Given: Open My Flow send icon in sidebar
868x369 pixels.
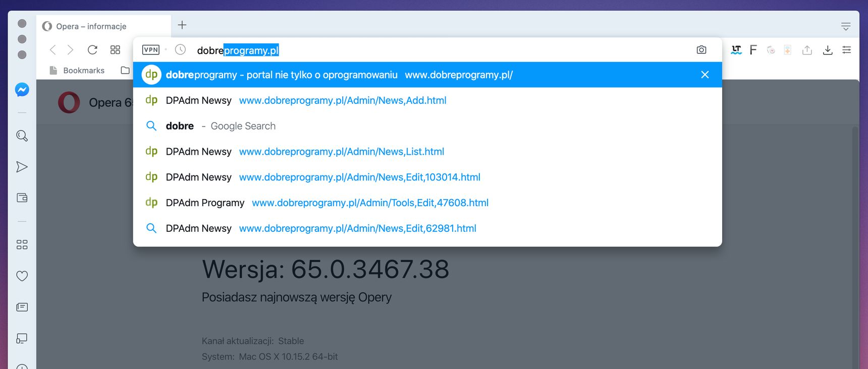Looking at the screenshot, I should pos(22,167).
